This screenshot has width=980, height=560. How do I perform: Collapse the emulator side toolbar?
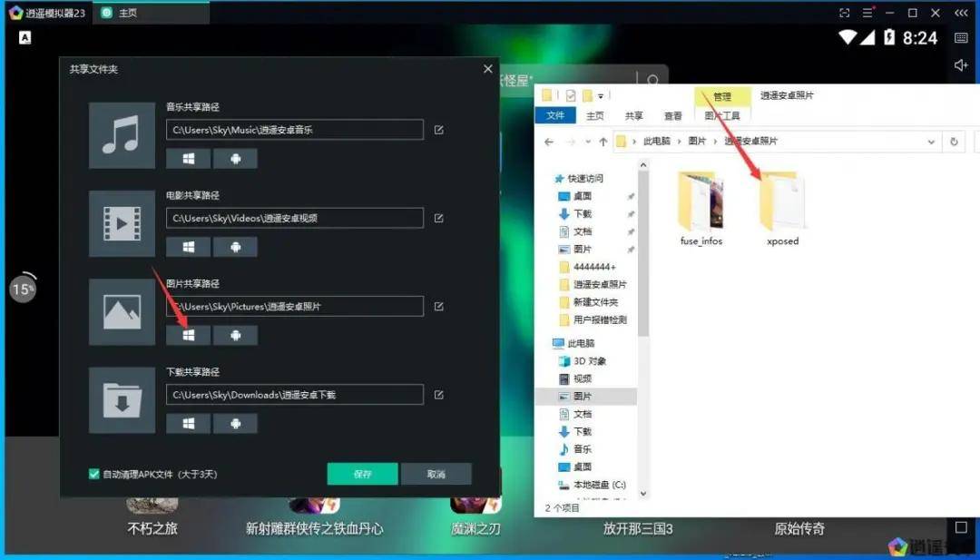[x=961, y=13]
